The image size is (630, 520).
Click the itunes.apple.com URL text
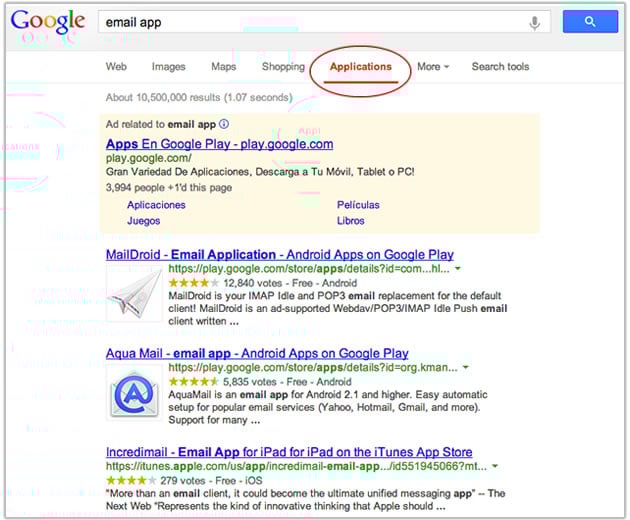coord(296,467)
